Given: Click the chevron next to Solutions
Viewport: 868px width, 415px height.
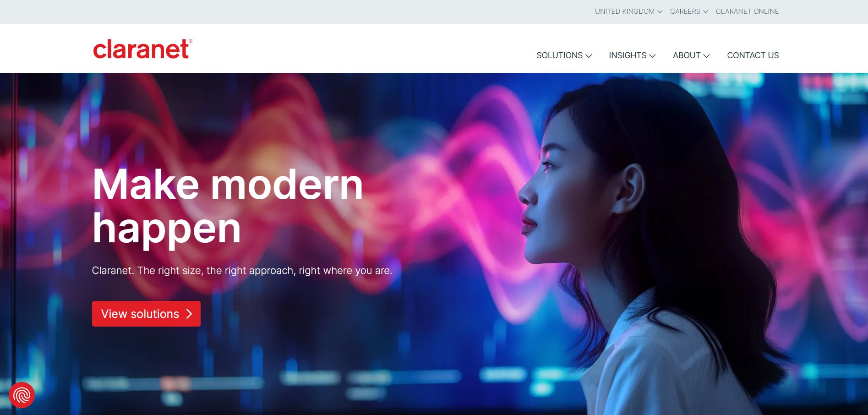Looking at the screenshot, I should point(589,56).
